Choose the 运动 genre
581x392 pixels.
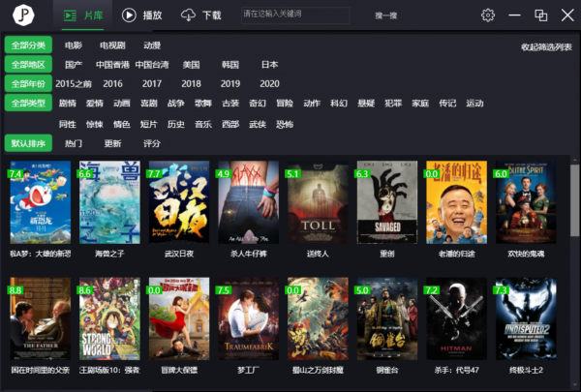pos(474,103)
